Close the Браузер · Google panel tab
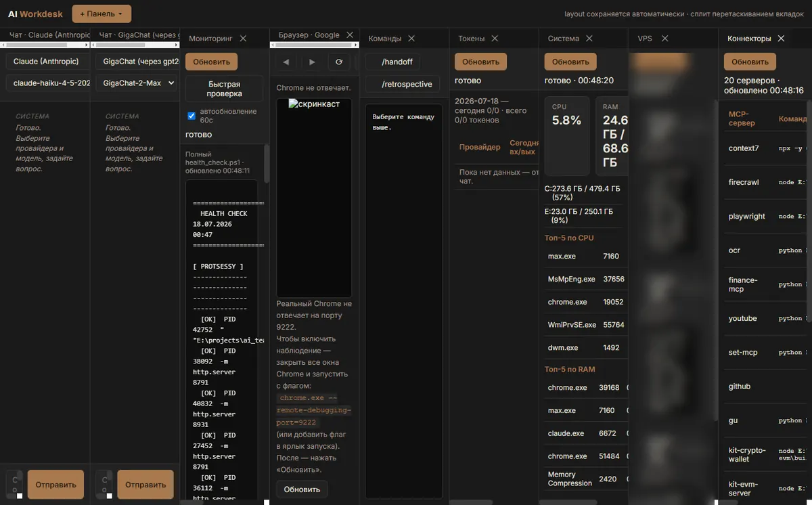Image resolution: width=812 pixels, height=505 pixels. point(350,35)
